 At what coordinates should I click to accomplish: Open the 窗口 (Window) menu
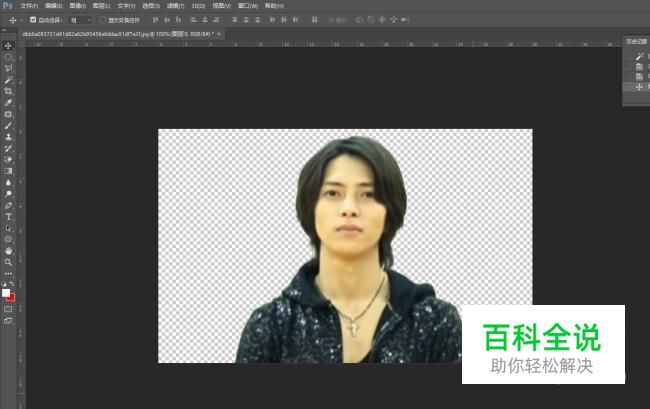(x=248, y=6)
